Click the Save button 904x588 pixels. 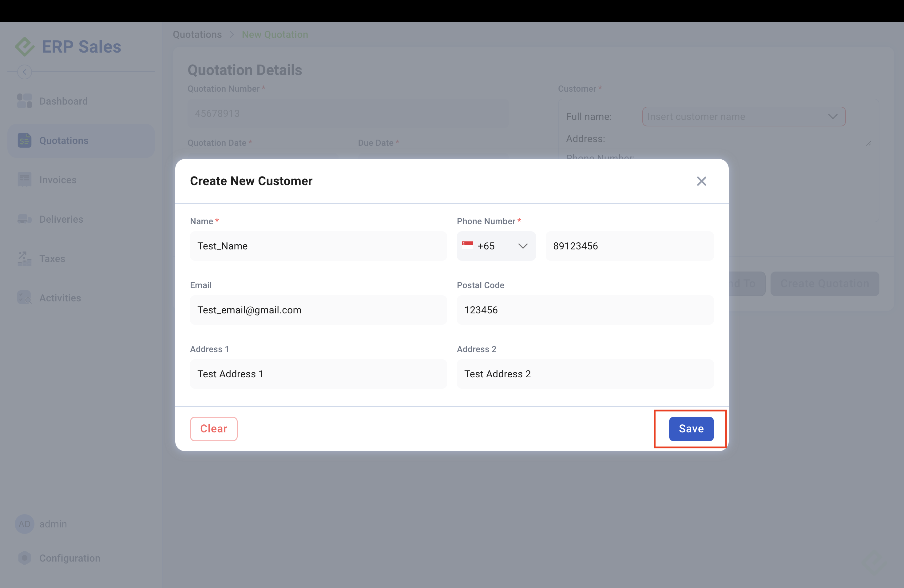coord(691,428)
